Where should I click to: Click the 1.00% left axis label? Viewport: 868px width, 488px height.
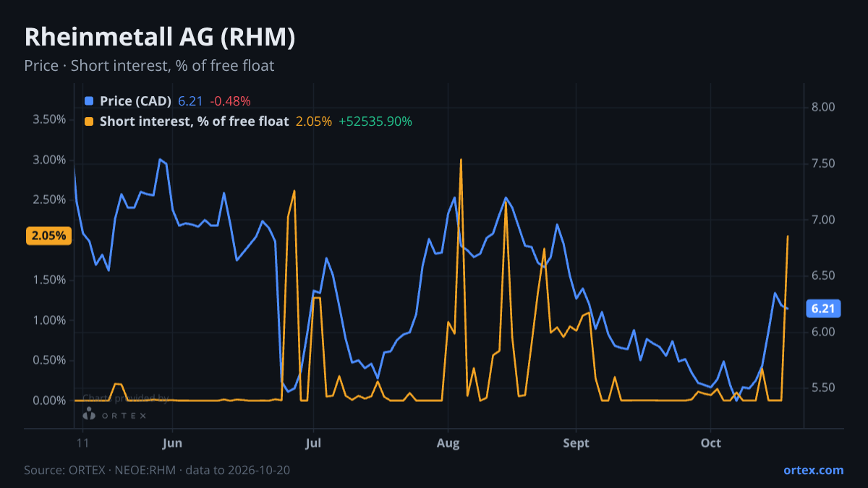pyautogui.click(x=49, y=320)
